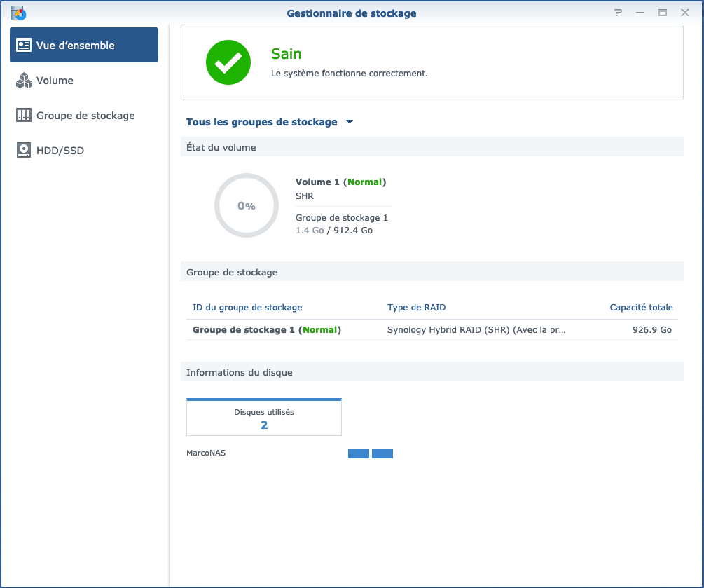
Task: Open the Vue d'ensemble section
Action: (84, 45)
